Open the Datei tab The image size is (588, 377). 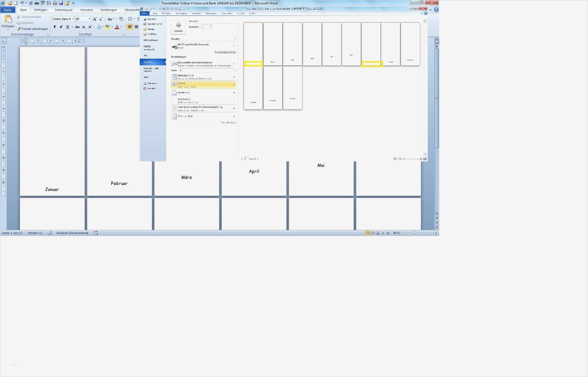pos(7,10)
